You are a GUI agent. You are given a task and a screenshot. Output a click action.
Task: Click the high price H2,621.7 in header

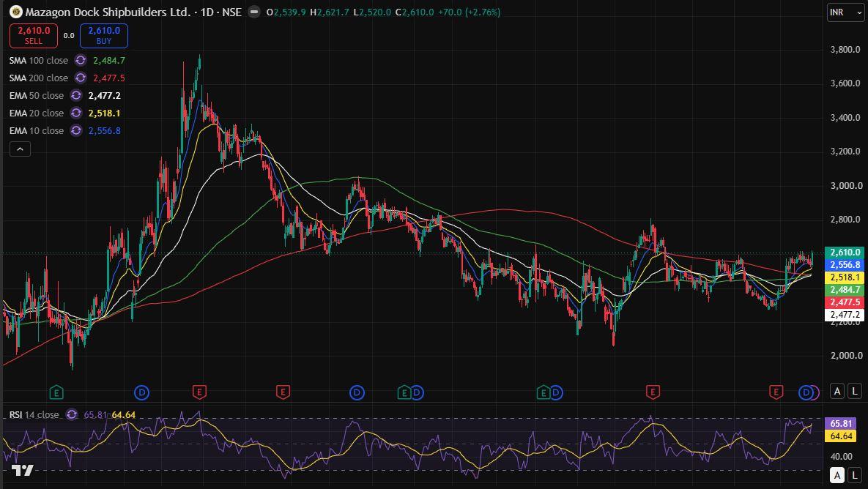point(330,12)
